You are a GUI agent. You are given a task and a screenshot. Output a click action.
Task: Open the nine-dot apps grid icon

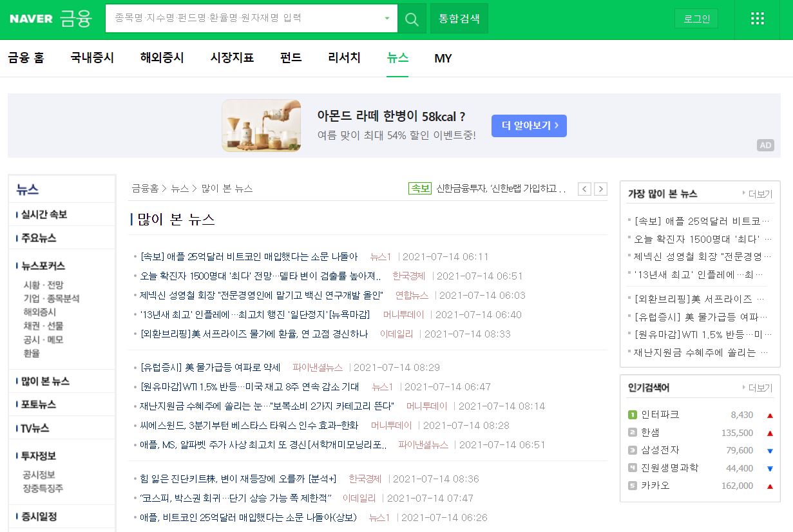(758, 19)
